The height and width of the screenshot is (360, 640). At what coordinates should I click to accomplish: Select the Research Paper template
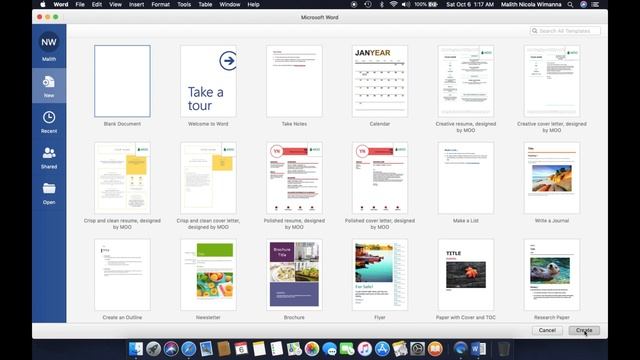tap(552, 275)
